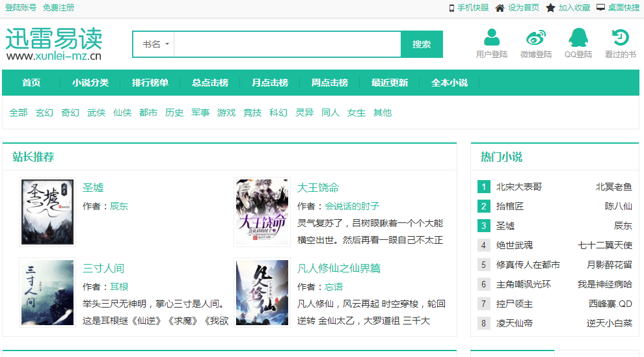
Task: Open 凌天仙帝 in hot novels list
Action: tap(514, 323)
